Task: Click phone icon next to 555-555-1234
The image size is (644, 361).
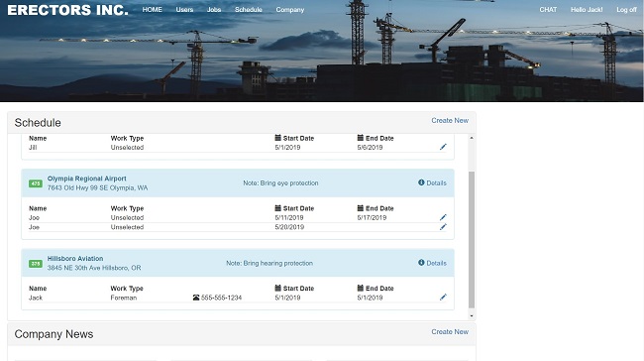Action: click(196, 298)
